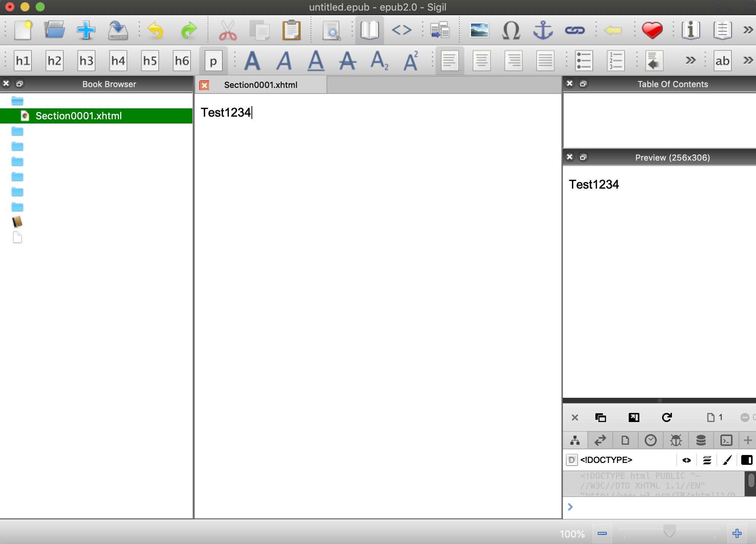Expand hidden items on main toolbar
756x544 pixels.
coord(748,30)
